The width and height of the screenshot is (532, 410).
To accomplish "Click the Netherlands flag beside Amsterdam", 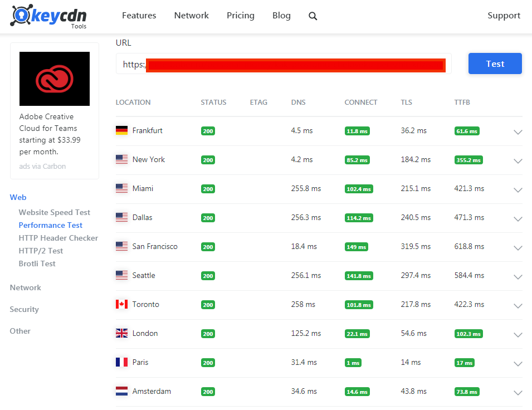I will 122,391.
